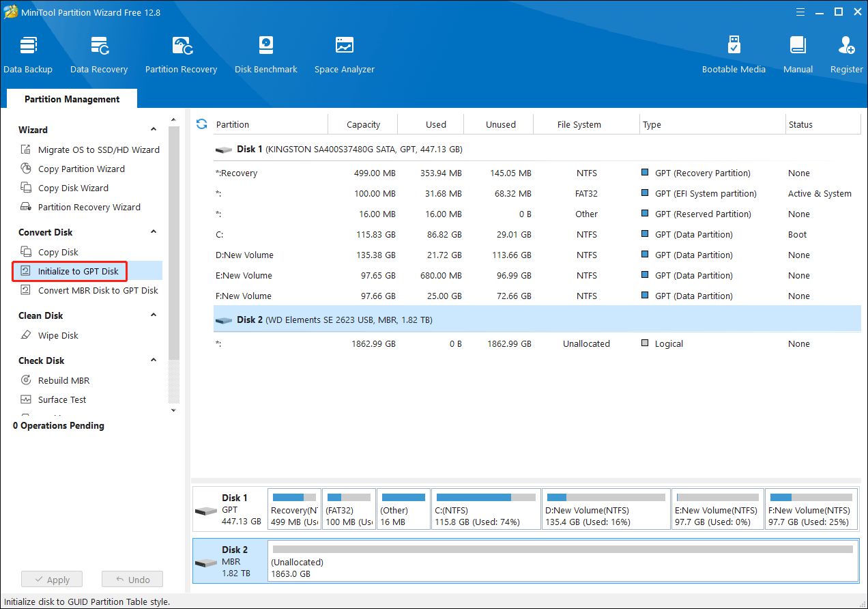This screenshot has width=868, height=609.
Task: Click the Disk 2 drive icon in the partition list
Action: click(223, 320)
